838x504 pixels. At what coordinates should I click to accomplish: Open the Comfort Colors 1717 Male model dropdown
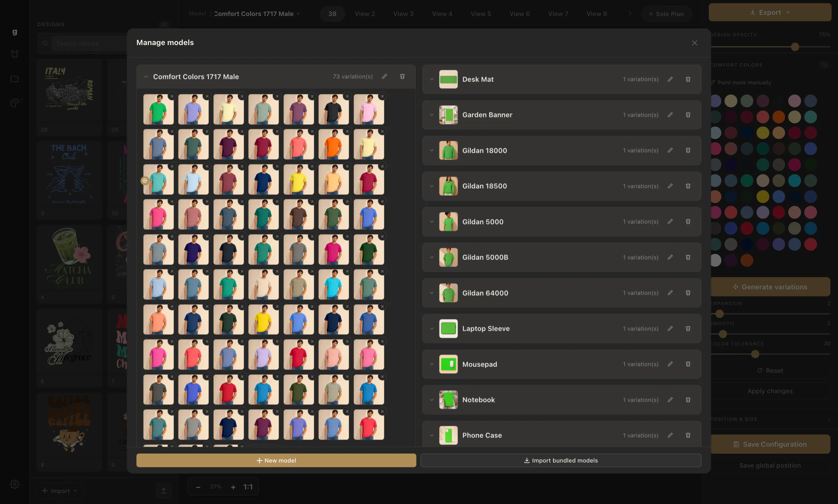point(257,14)
